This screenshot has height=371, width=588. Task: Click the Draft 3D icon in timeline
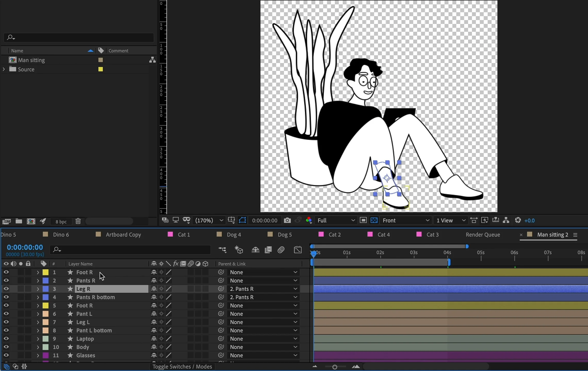coord(239,250)
